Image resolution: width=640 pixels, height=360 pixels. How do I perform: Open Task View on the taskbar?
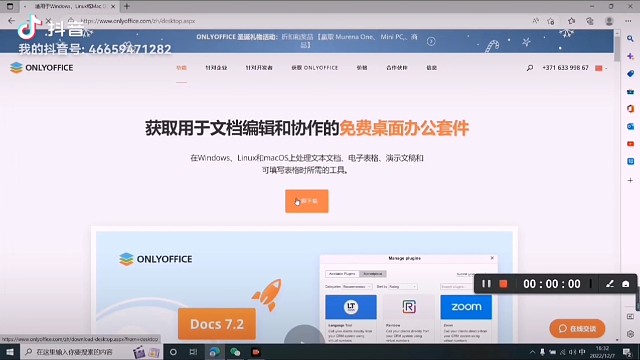[x=193, y=352]
